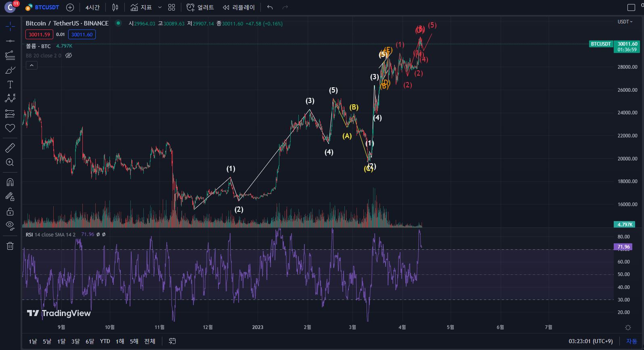Screen dimensions: 644x350
Task: Click the 볼륨 · BTC volume legend
Action: [38, 46]
